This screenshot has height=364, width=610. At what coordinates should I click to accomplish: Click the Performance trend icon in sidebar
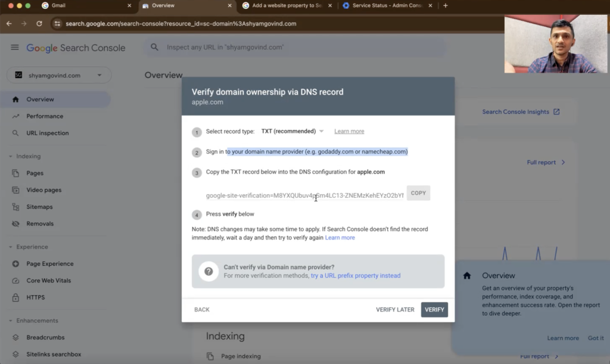pyautogui.click(x=15, y=116)
